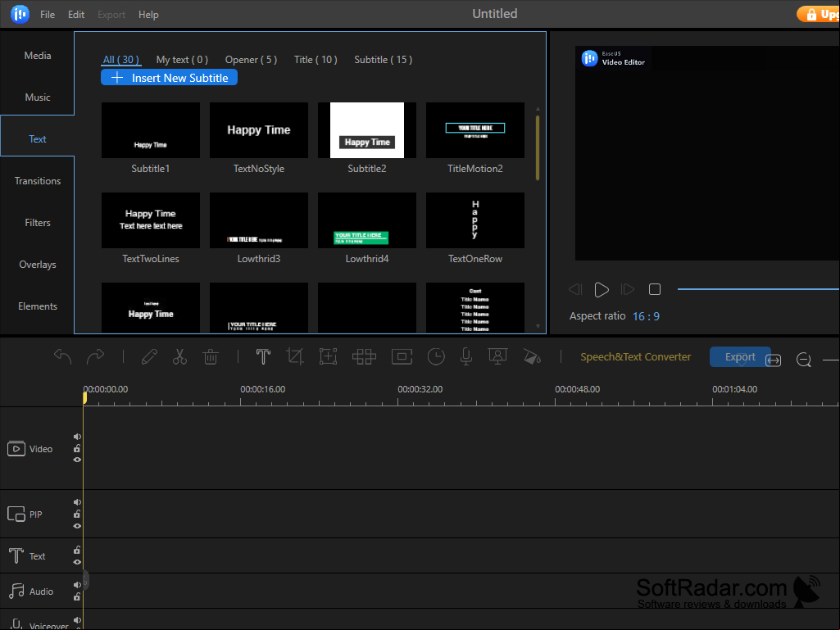Screen dimensions: 840x630
Task: Click the PIP track icon
Action: pos(16,514)
